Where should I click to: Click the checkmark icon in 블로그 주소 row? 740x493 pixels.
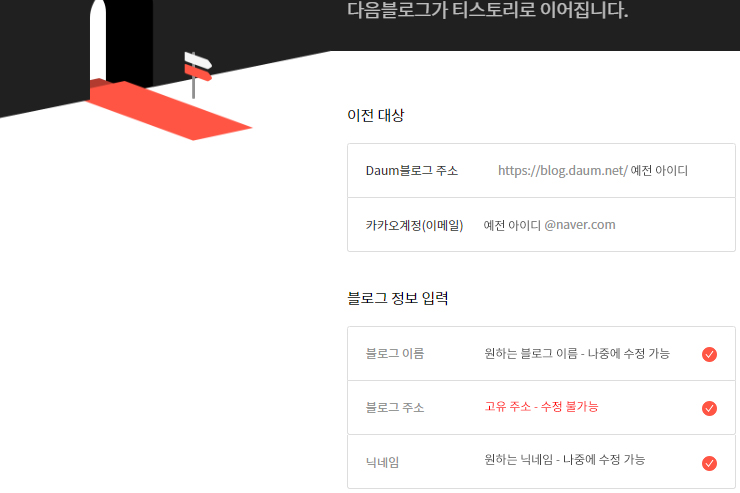tap(709, 408)
